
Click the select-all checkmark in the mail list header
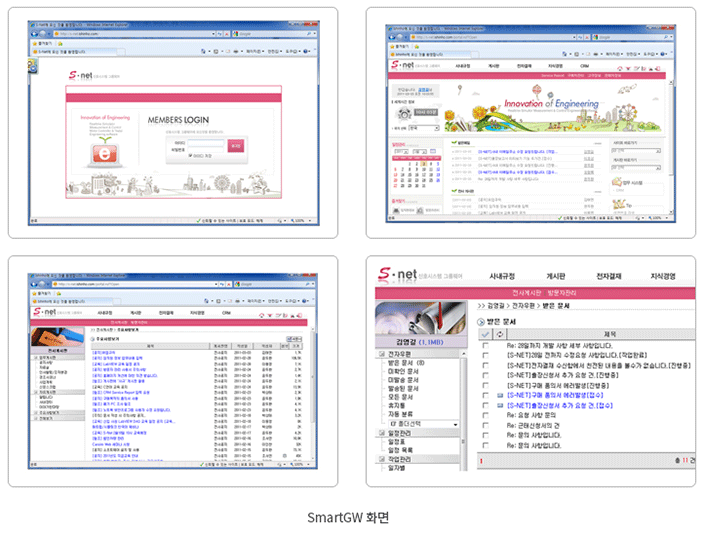click(486, 334)
